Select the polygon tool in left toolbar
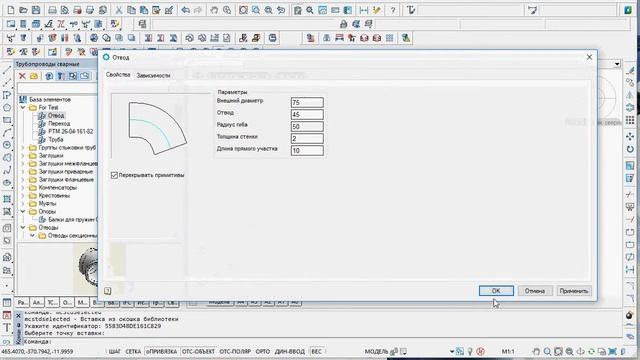 7,108
